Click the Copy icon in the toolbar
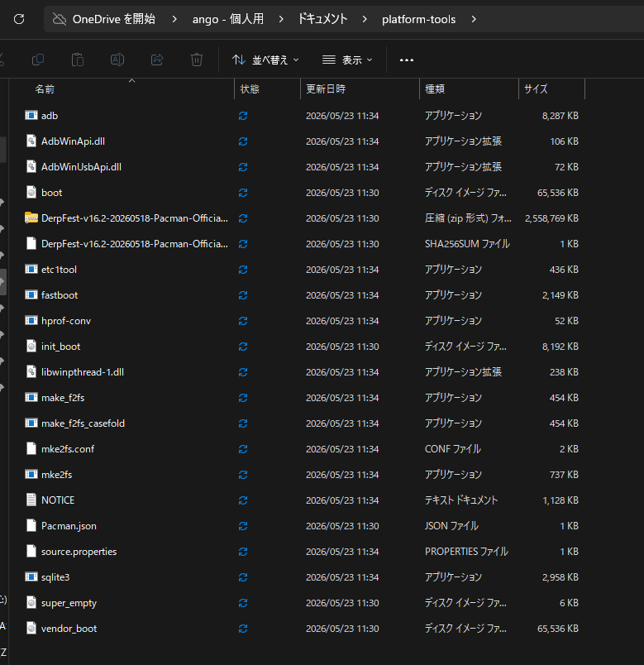Image resolution: width=644 pixels, height=665 pixels. [38, 60]
